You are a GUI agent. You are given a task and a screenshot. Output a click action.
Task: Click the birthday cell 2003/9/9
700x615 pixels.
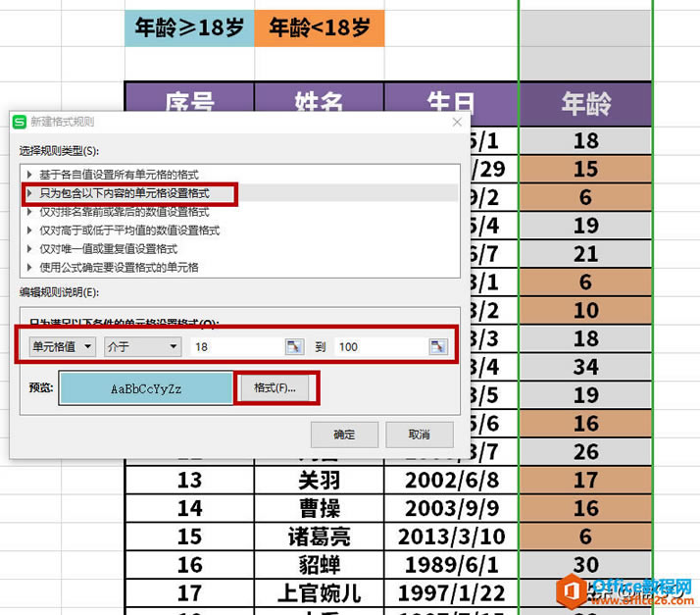point(451,508)
